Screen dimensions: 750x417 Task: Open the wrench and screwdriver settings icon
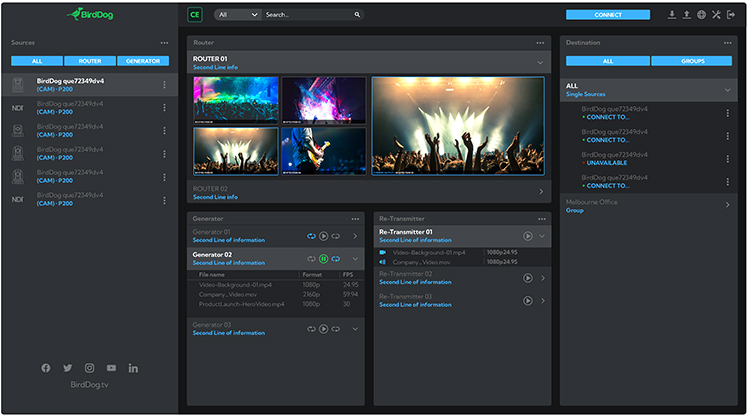(716, 15)
